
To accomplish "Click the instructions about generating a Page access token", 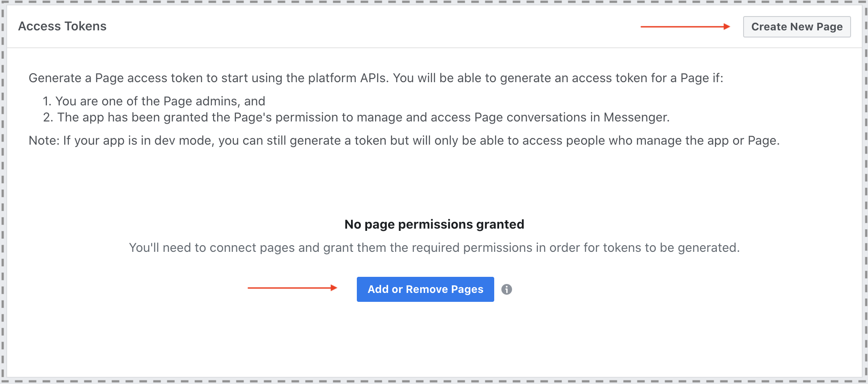I will click(377, 78).
